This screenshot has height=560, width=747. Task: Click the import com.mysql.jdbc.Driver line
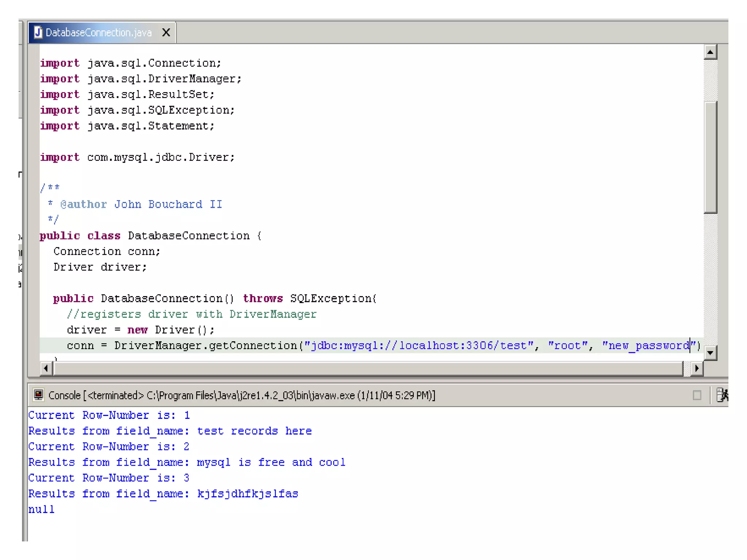pyautogui.click(x=137, y=157)
